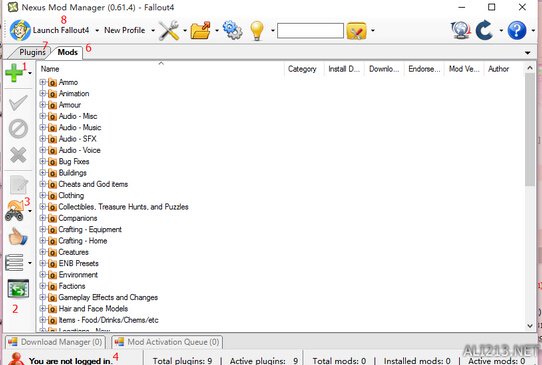The height and width of the screenshot is (365, 542).
Task: Click the Downloads column header
Action: [384, 69]
